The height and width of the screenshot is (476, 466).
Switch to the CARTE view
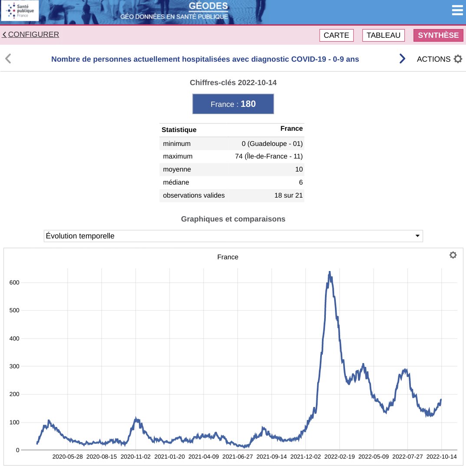coord(337,35)
